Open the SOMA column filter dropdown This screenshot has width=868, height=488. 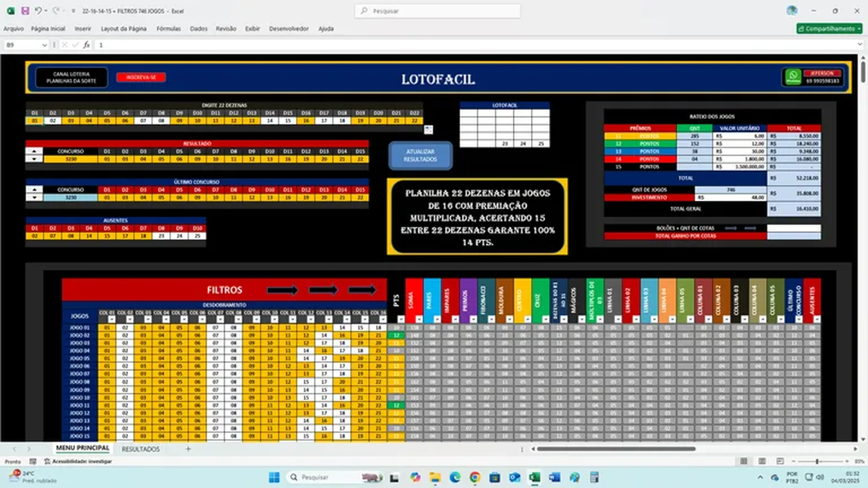[419, 319]
